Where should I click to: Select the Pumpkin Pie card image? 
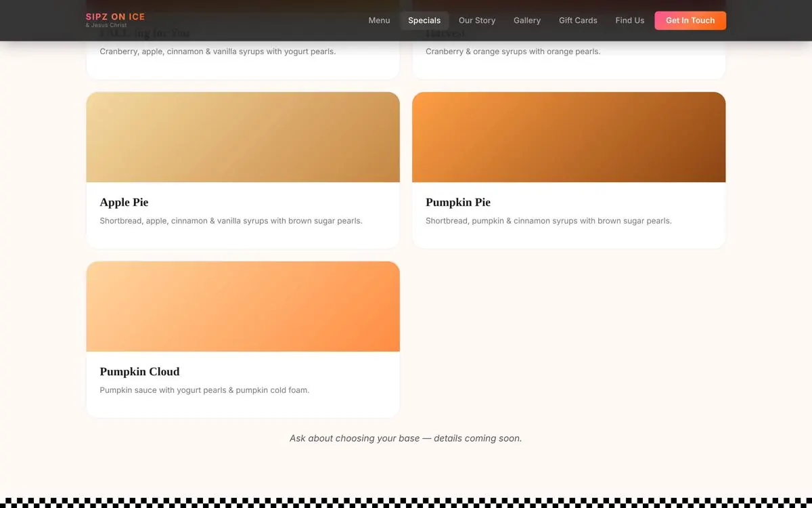(569, 137)
